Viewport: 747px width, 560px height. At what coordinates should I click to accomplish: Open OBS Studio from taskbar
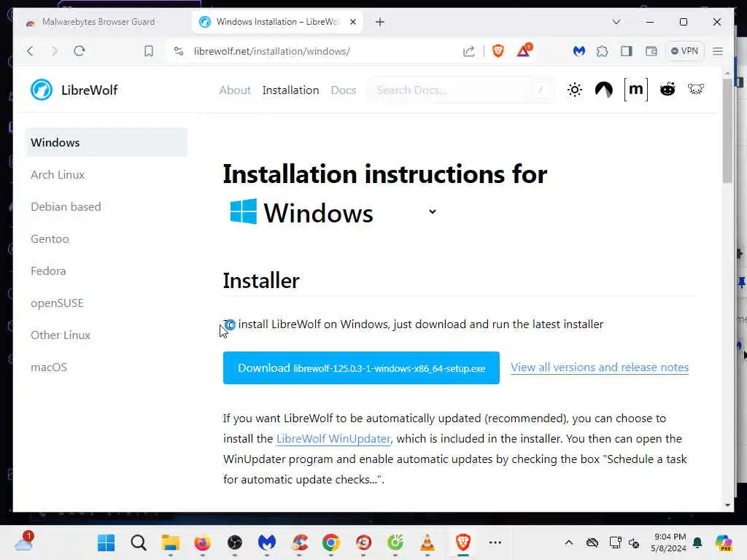pyautogui.click(x=234, y=542)
